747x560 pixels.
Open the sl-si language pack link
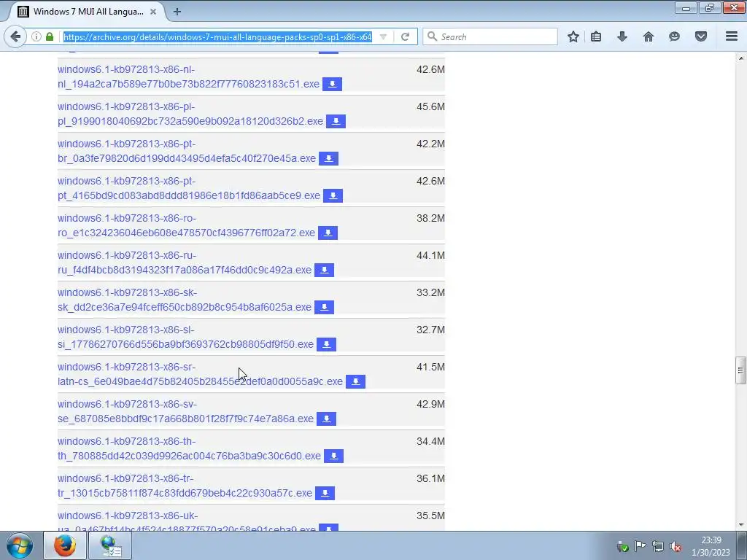[186, 337]
